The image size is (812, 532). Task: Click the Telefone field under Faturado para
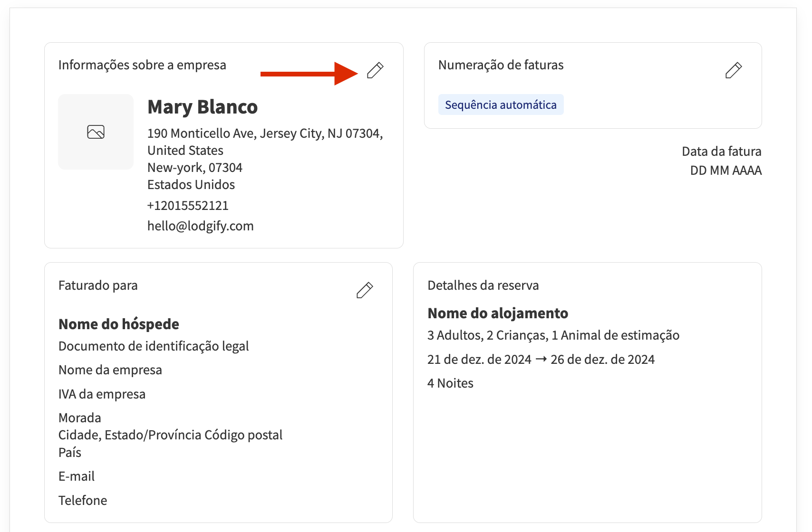point(83,500)
